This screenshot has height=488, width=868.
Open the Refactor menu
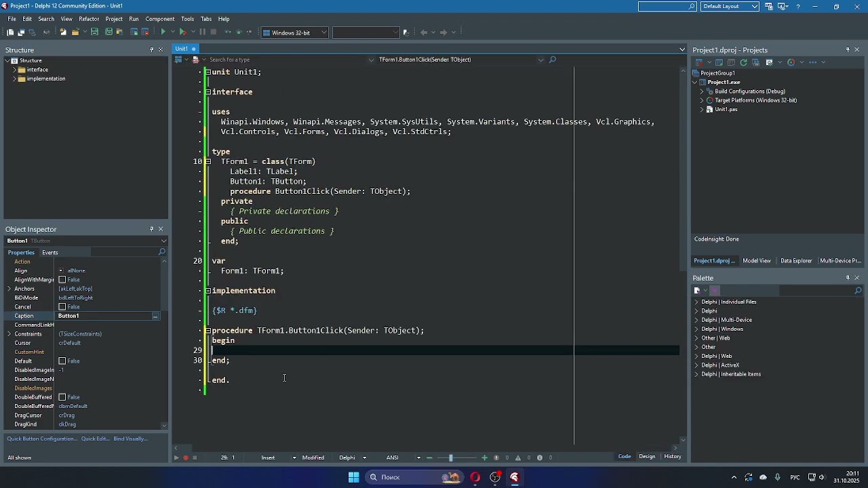tap(89, 19)
